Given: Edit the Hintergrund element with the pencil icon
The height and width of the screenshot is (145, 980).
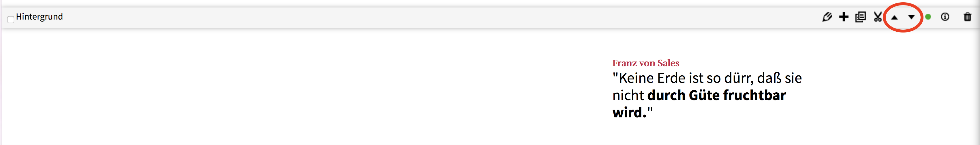Looking at the screenshot, I should 827,17.
